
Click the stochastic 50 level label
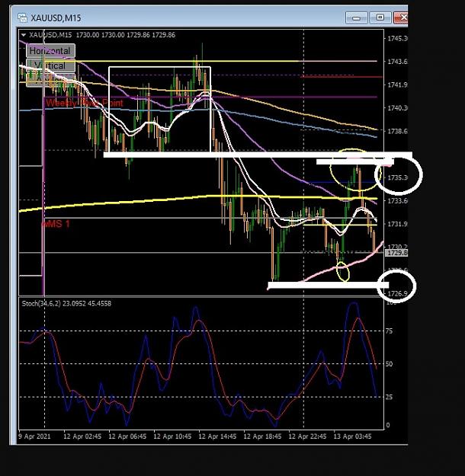pos(389,364)
